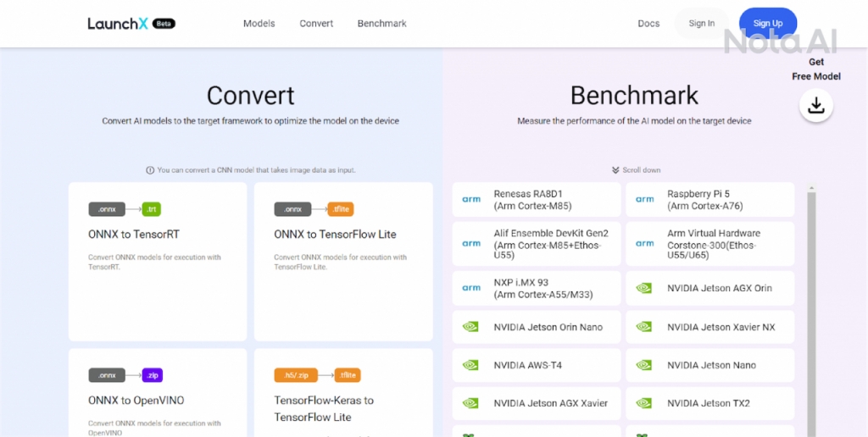Click the Benchmark section heading

pos(634,96)
